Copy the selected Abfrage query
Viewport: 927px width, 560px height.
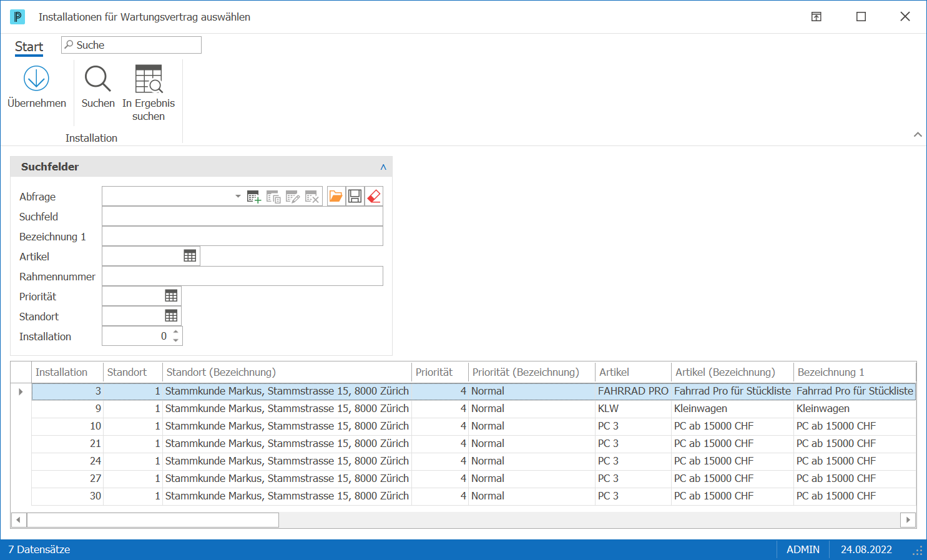pos(273,197)
